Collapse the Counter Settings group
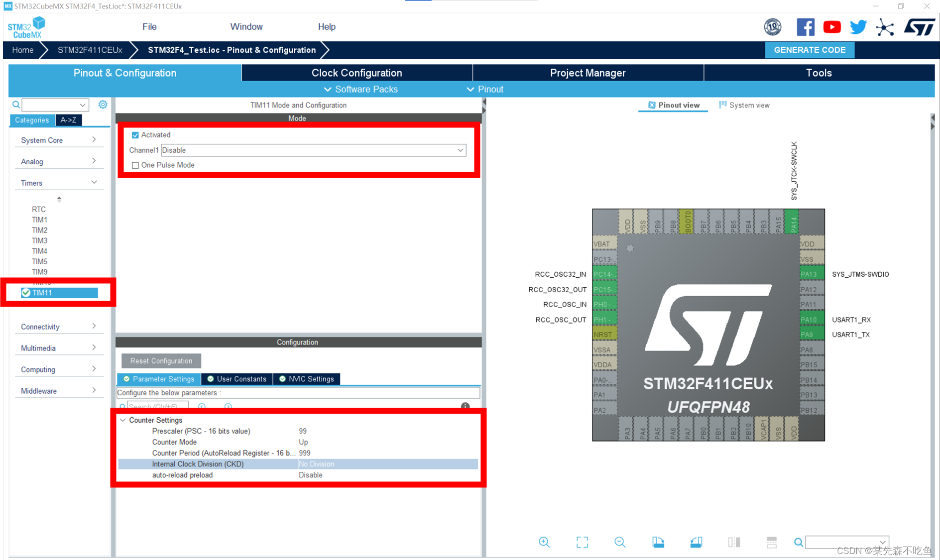This screenshot has height=560, width=940. click(123, 420)
